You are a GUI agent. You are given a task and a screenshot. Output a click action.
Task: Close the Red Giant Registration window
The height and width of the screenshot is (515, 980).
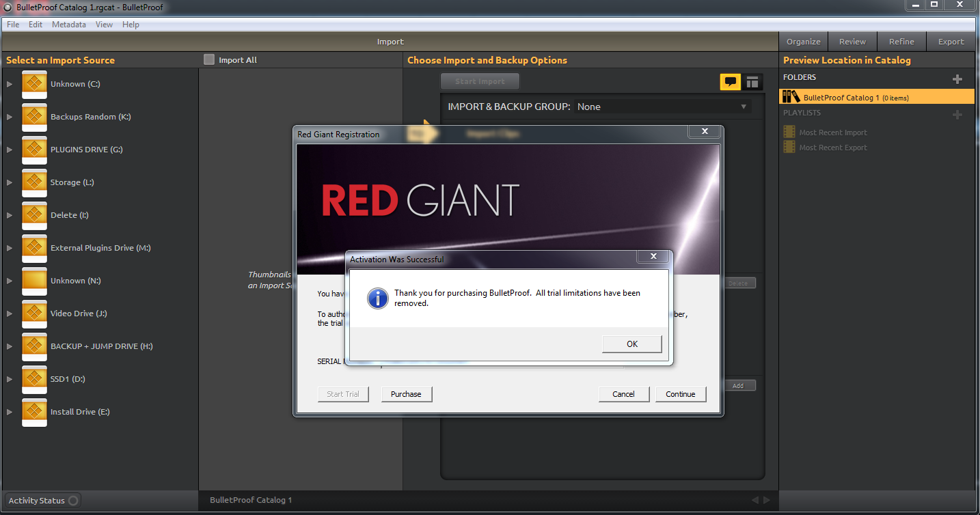(x=705, y=131)
